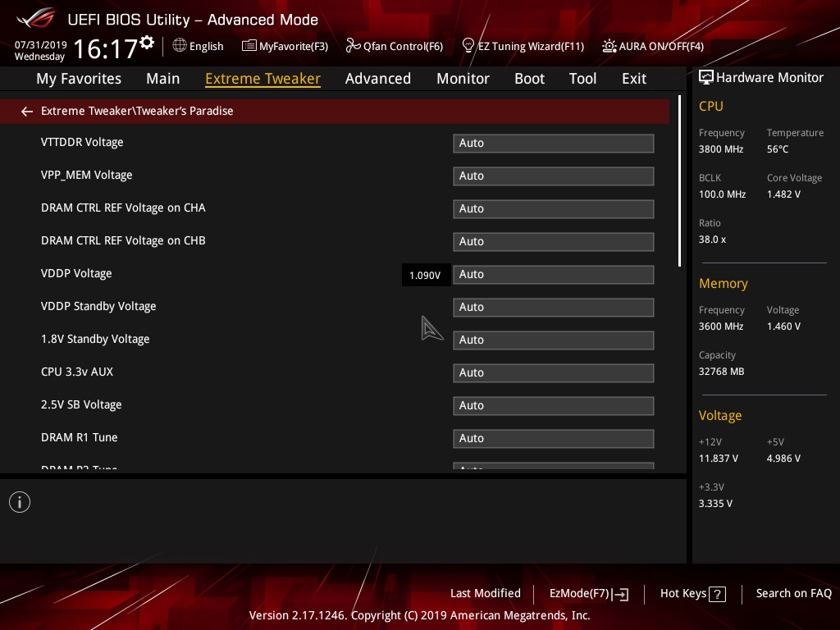Viewport: 840px width, 630px height.
Task: Click Search on FAQ link
Action: pos(793,594)
